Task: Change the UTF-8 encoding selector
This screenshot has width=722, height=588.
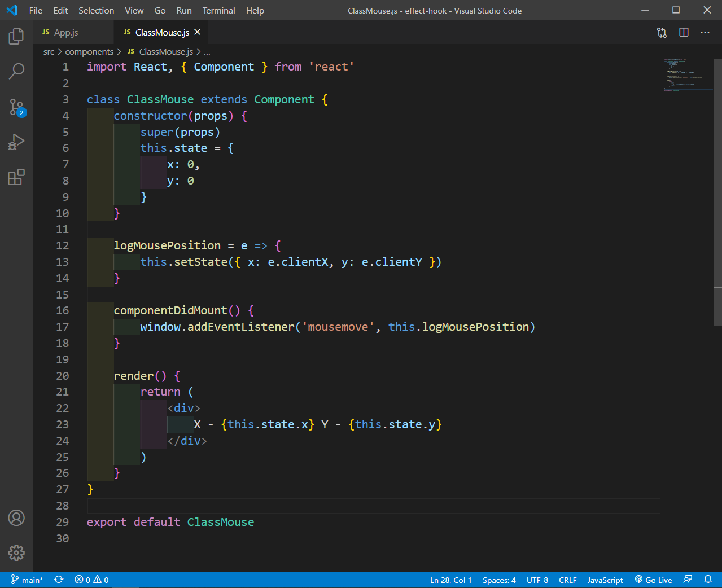Action: [x=537, y=580]
